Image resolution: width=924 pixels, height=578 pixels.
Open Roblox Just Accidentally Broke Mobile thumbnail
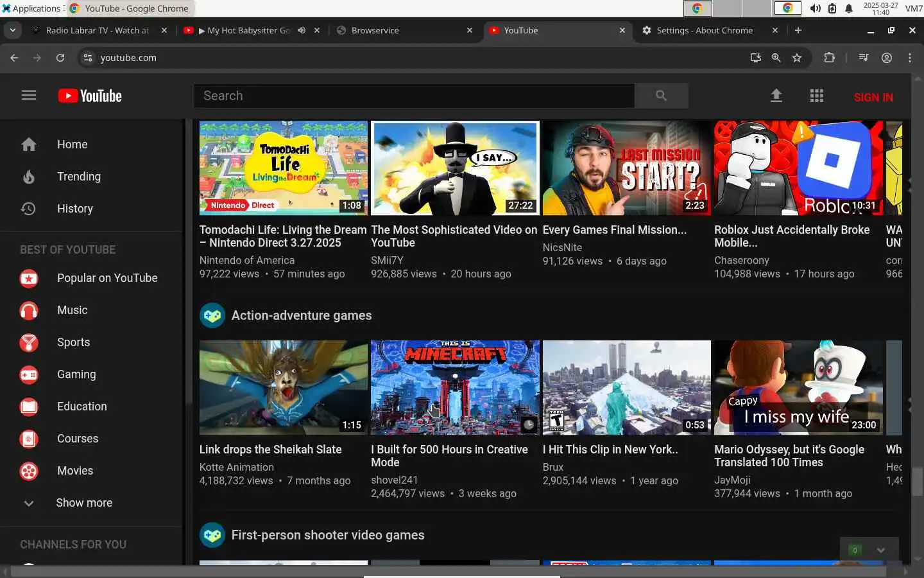tap(798, 168)
